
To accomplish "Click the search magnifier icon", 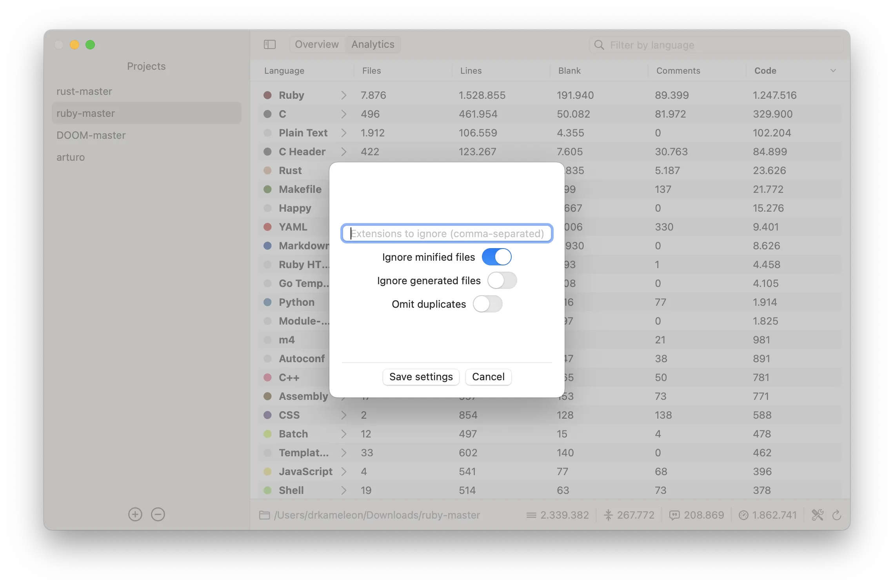I will [599, 45].
